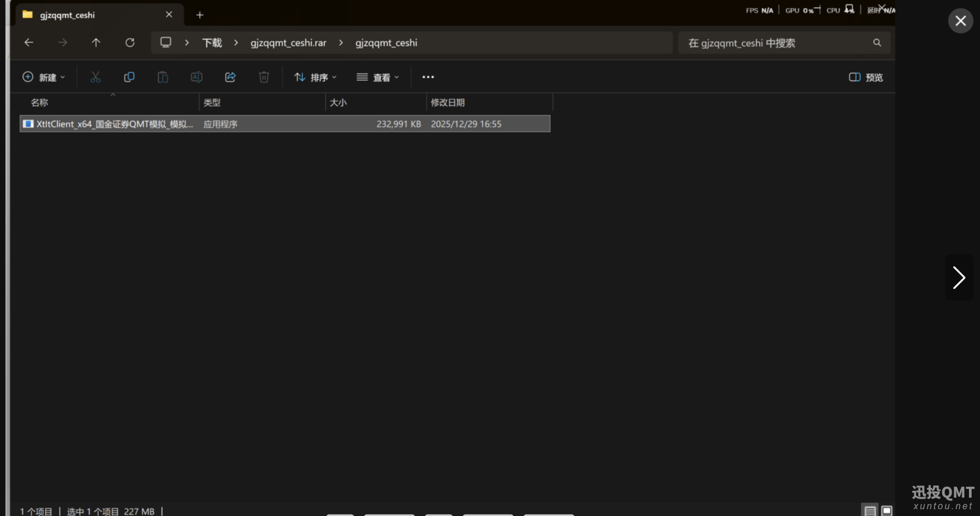Image resolution: width=980 pixels, height=516 pixels.
Task: Click the Paste clipboard icon
Action: (x=163, y=77)
